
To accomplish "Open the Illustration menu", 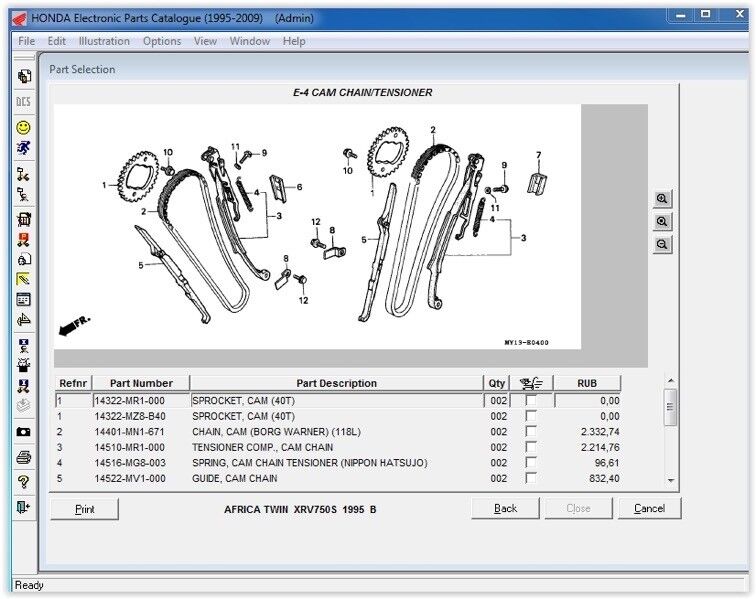I will pos(104,41).
